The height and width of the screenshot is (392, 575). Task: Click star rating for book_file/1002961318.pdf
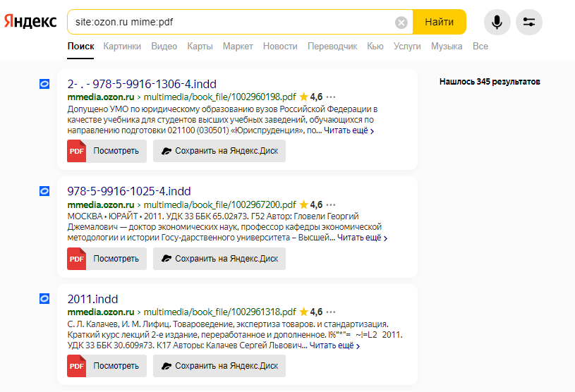point(311,312)
